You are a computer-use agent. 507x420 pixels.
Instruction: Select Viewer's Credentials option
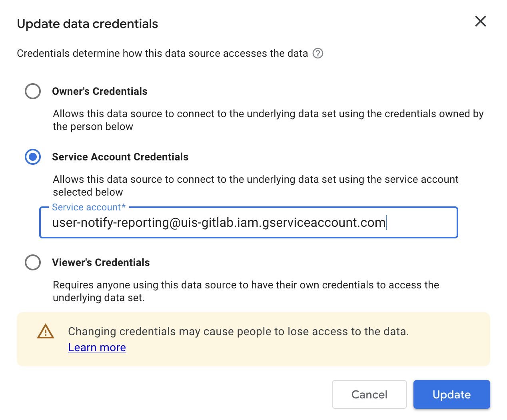[33, 262]
